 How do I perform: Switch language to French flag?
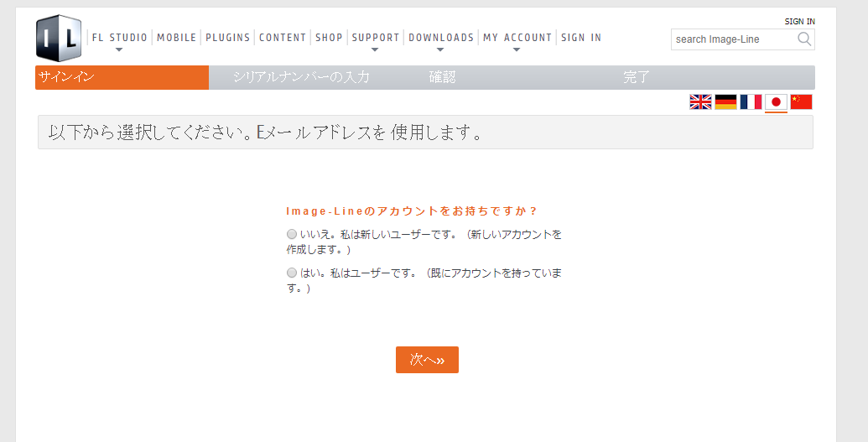coord(751,102)
